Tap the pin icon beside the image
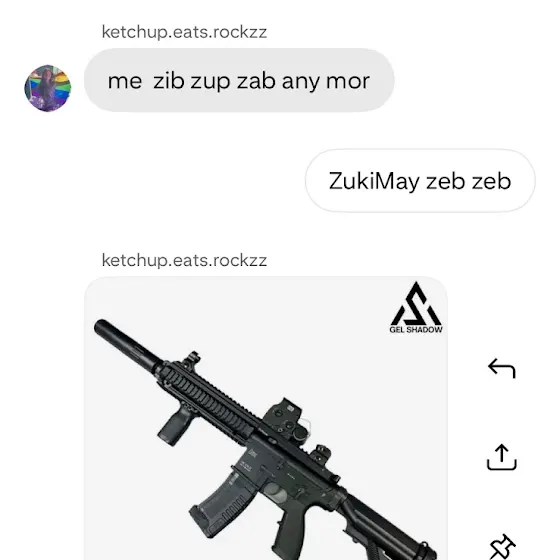The image size is (560, 560). (502, 548)
